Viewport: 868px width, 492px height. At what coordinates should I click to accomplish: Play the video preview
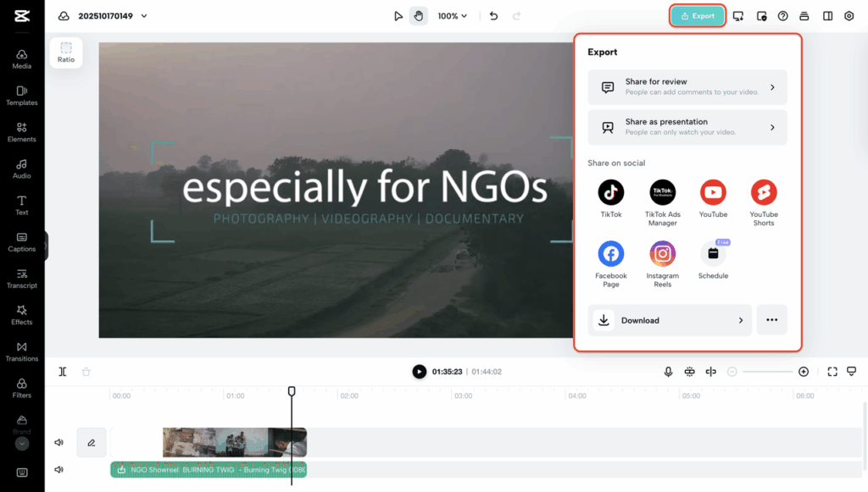tap(419, 372)
